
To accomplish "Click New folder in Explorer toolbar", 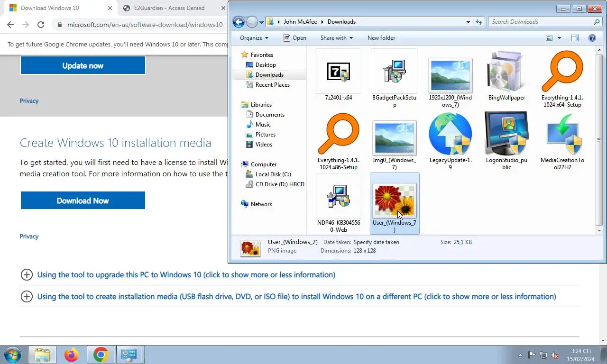I will 381,38.
